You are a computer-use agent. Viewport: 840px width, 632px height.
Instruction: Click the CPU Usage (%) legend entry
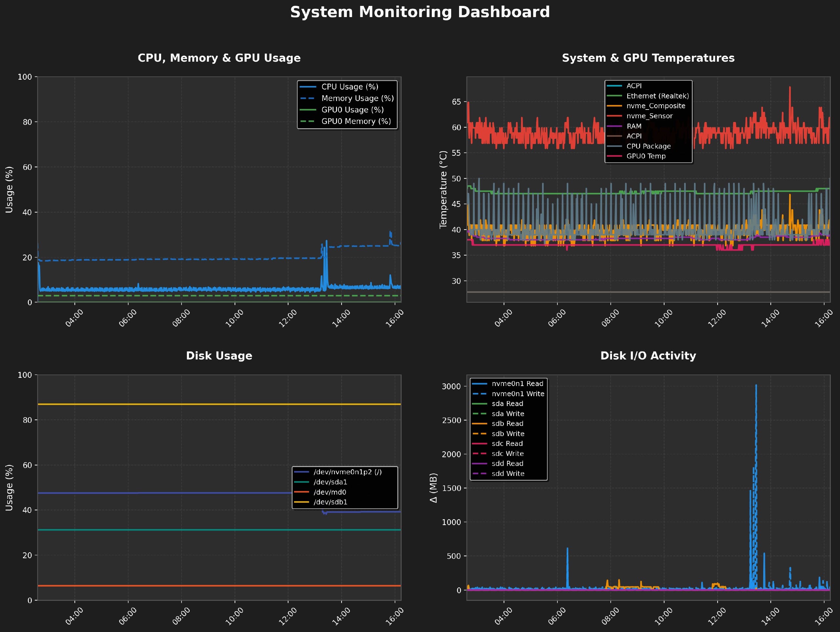pyautogui.click(x=349, y=87)
